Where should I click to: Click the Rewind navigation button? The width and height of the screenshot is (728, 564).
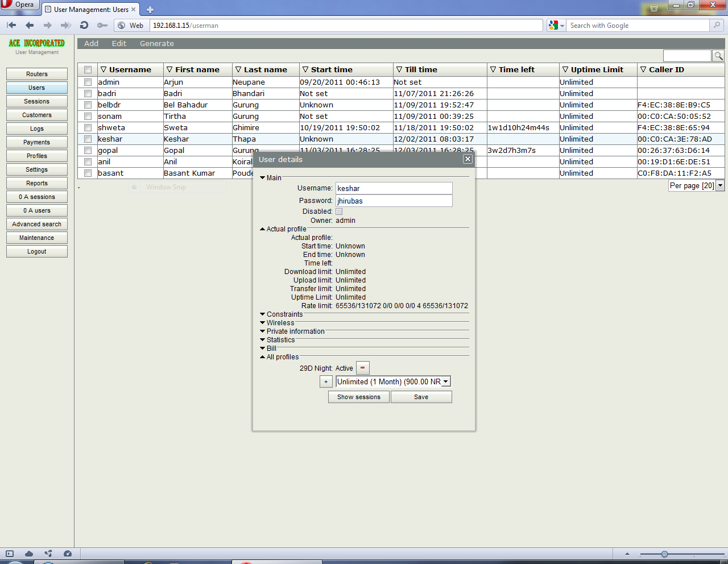(x=11, y=25)
